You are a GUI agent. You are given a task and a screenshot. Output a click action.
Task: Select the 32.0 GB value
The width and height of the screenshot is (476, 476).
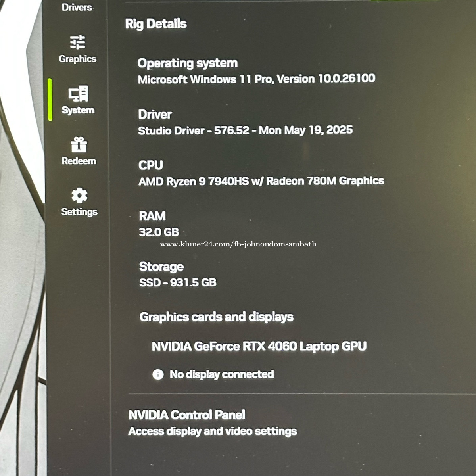tap(159, 232)
